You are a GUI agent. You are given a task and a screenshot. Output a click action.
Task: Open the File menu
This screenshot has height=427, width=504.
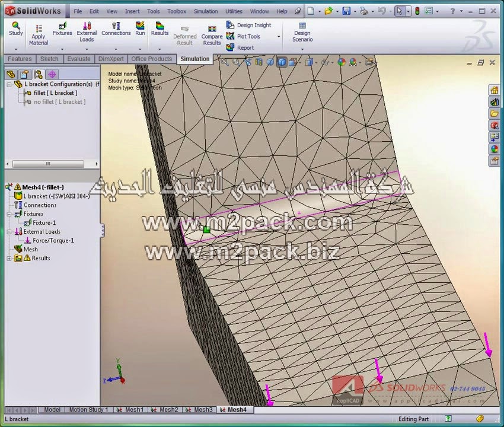pos(78,11)
